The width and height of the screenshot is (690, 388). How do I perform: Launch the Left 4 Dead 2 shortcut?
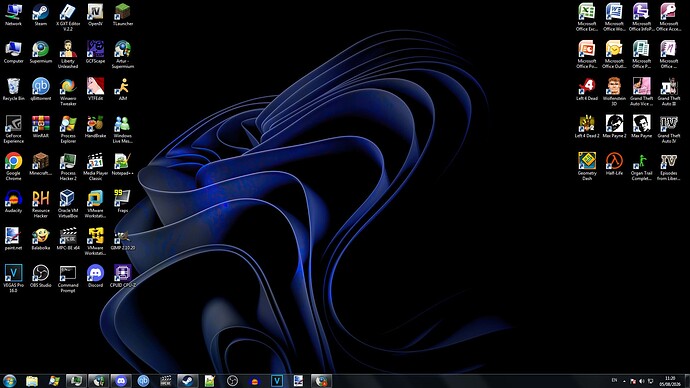(x=587, y=127)
